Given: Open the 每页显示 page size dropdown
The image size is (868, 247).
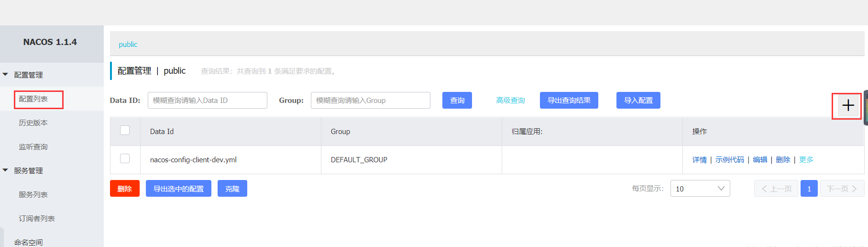Looking at the screenshot, I should click(700, 189).
